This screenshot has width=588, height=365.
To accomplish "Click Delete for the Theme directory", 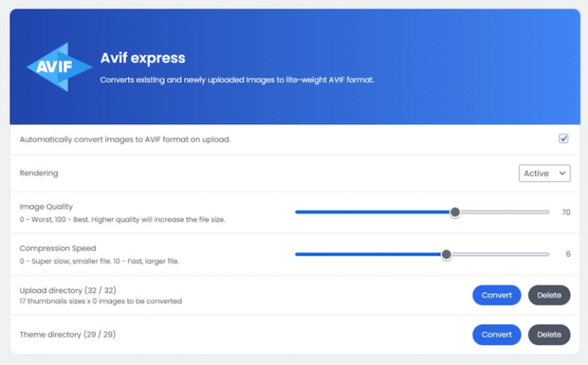I will (549, 334).
